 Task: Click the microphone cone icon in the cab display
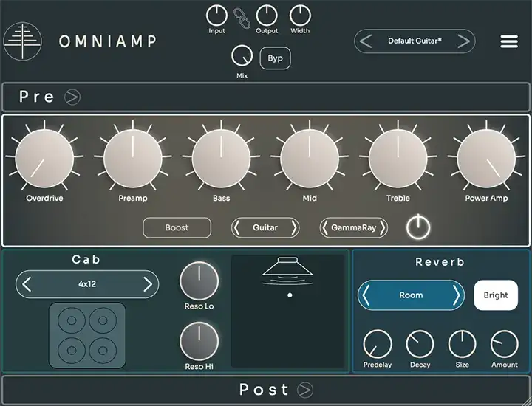click(x=287, y=271)
